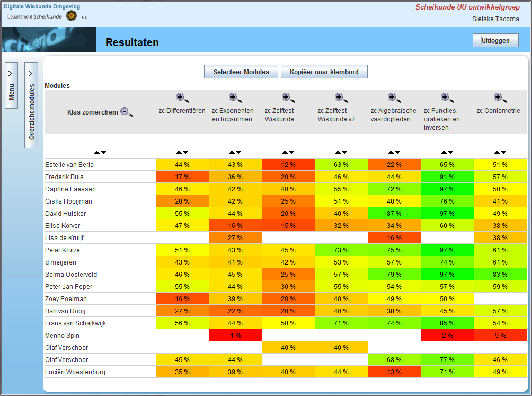The image size is (532, 396).
Task: Expand the Menu side panel
Action: [11, 85]
